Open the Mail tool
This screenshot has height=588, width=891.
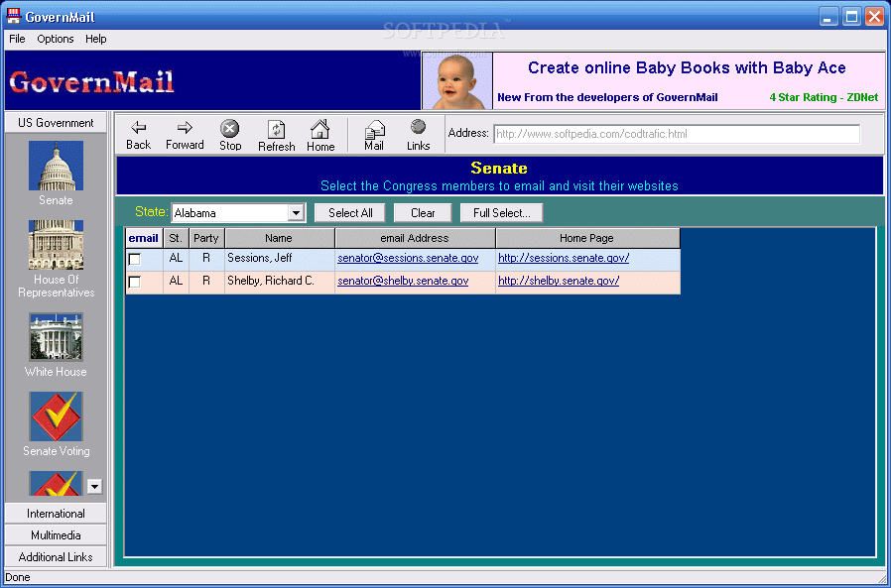click(374, 135)
